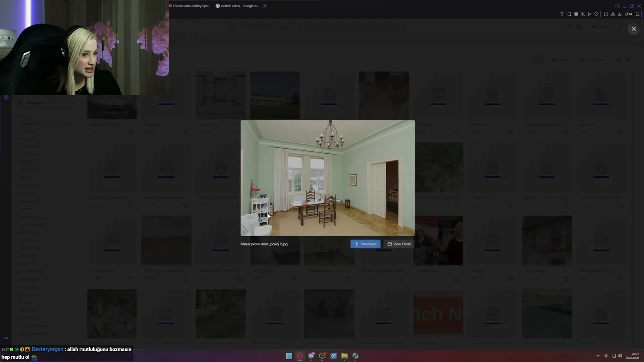Show hidden system tray icons chevron
This screenshot has width=644, height=362.
tap(598, 356)
